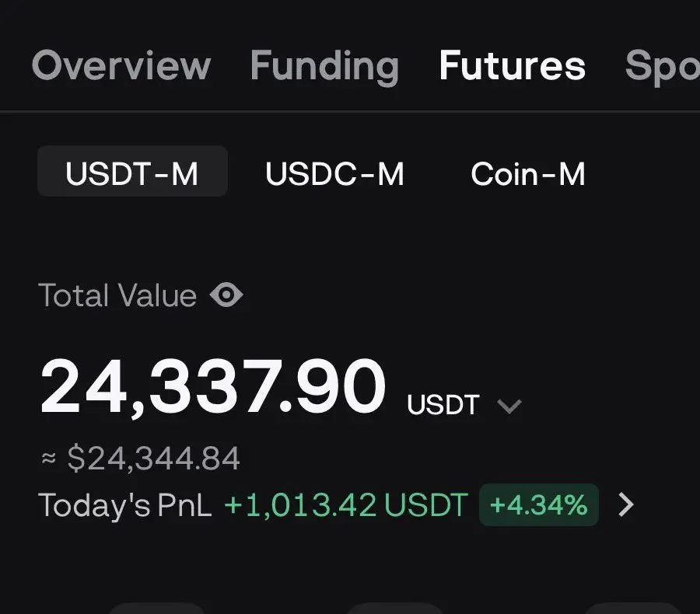Image resolution: width=700 pixels, height=614 pixels.
Task: Open the Overview tab
Action: tap(121, 65)
